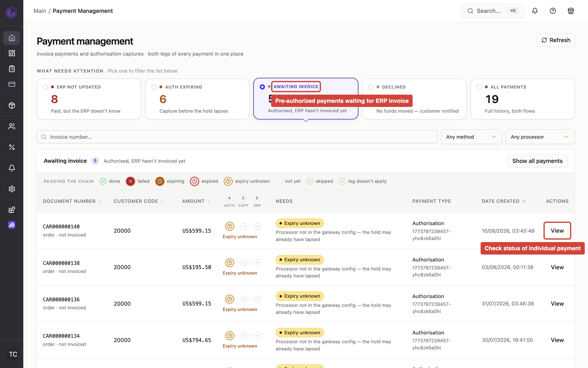Screen dimensions: 588x368
Task: Open the Any processor dropdown
Action: [x=540, y=137]
